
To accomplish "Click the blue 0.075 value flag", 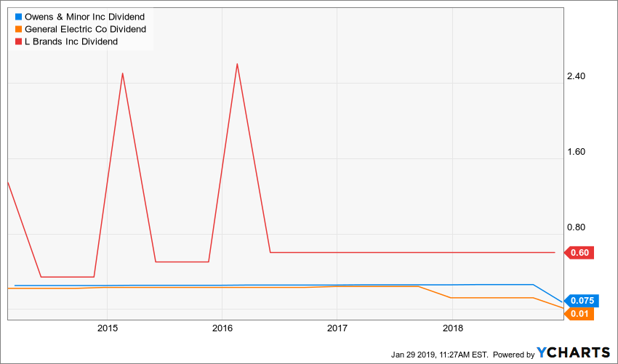I will (582, 301).
